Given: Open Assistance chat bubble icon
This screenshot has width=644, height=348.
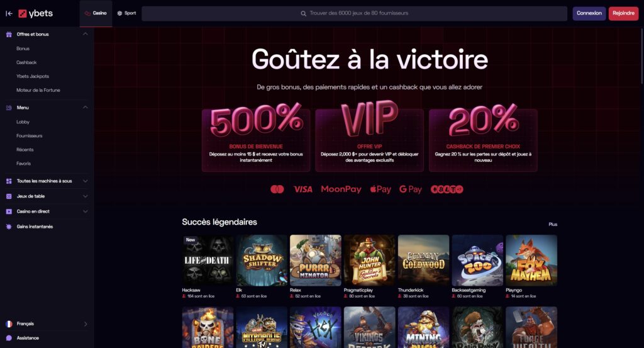Looking at the screenshot, I should [x=9, y=338].
